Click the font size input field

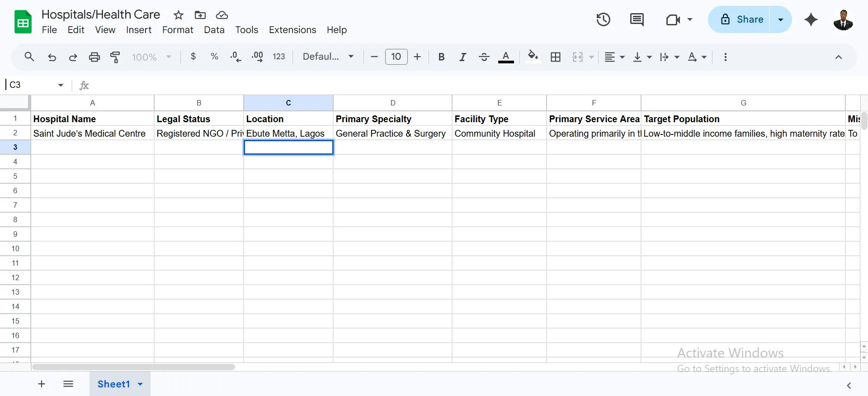396,57
